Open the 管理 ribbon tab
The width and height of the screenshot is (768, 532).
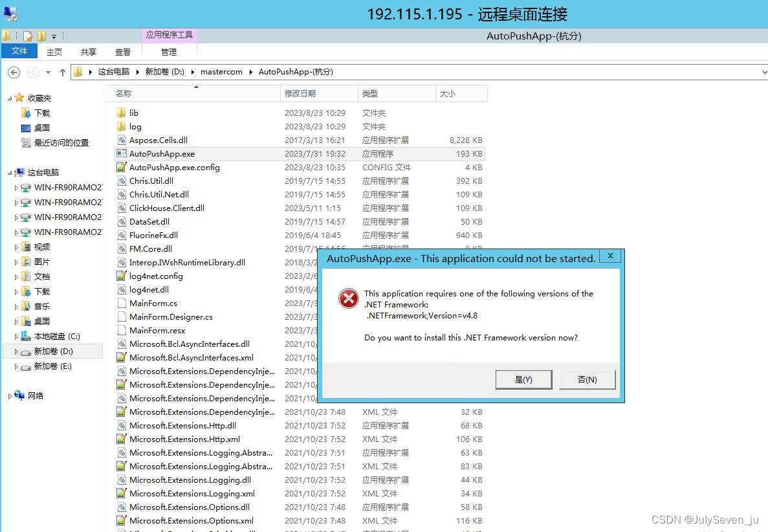tap(169, 52)
